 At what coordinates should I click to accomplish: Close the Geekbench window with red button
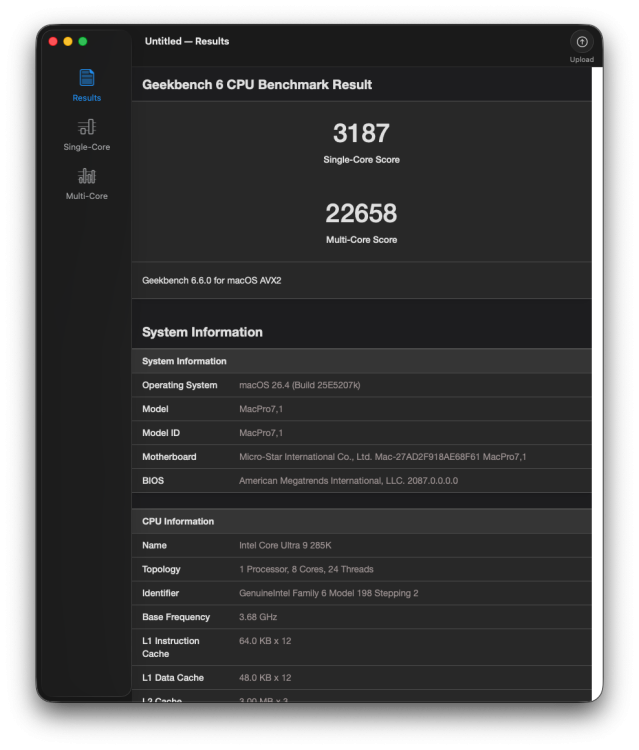point(53,42)
